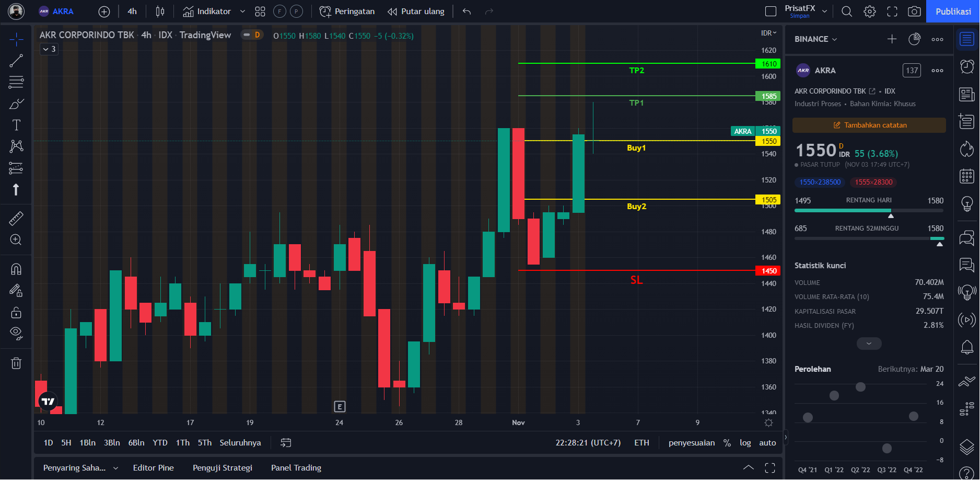Create a Peringatan alert
The height and width of the screenshot is (480, 980).
tap(347, 12)
